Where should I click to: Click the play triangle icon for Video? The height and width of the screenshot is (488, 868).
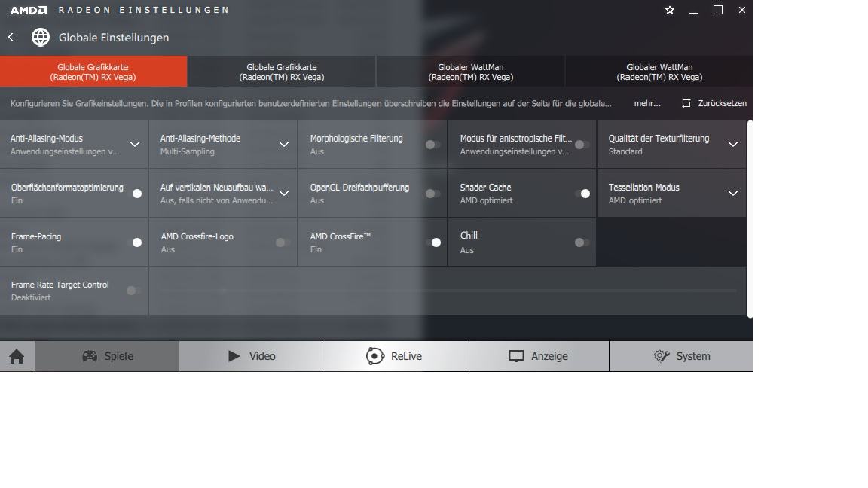pos(234,355)
